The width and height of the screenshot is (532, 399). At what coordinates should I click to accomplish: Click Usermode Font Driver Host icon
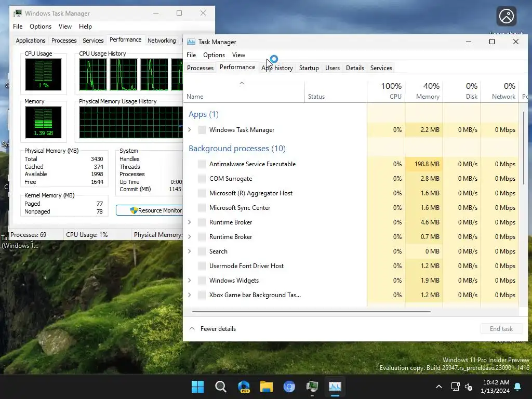coord(202,266)
